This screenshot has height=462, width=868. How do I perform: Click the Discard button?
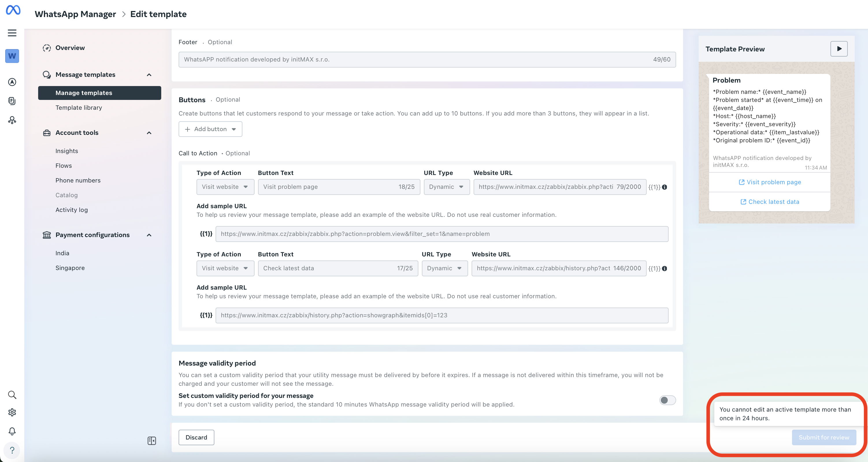(x=196, y=437)
